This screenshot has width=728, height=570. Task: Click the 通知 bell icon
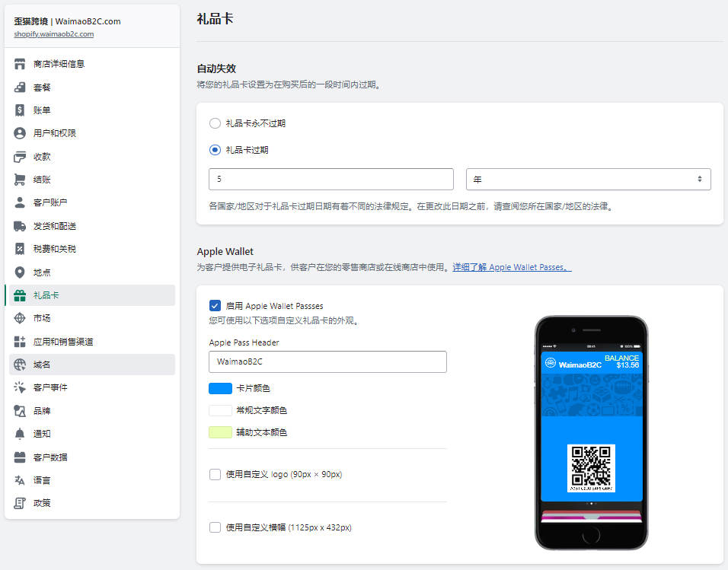click(20, 434)
